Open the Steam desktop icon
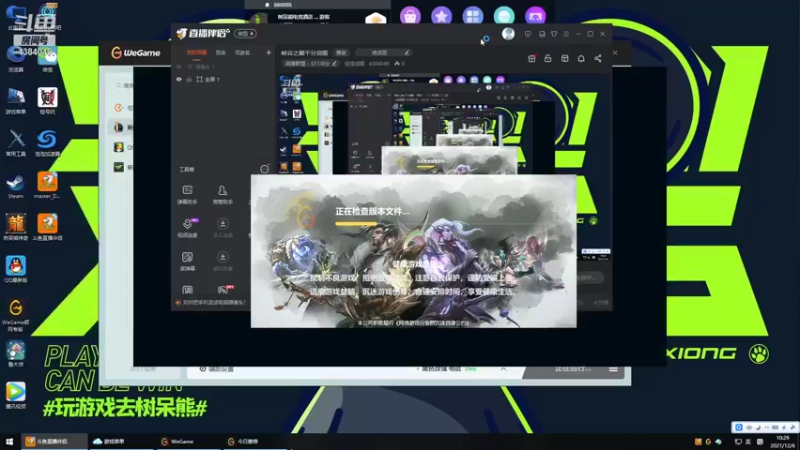Screen dimensions: 800x450 [15, 187]
